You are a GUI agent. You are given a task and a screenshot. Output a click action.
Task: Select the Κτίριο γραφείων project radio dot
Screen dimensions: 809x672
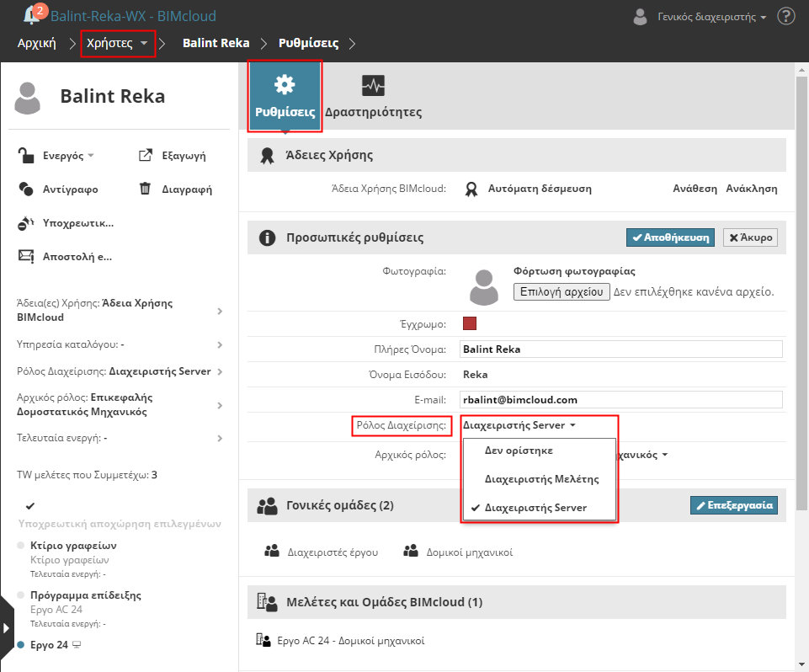coord(21,545)
